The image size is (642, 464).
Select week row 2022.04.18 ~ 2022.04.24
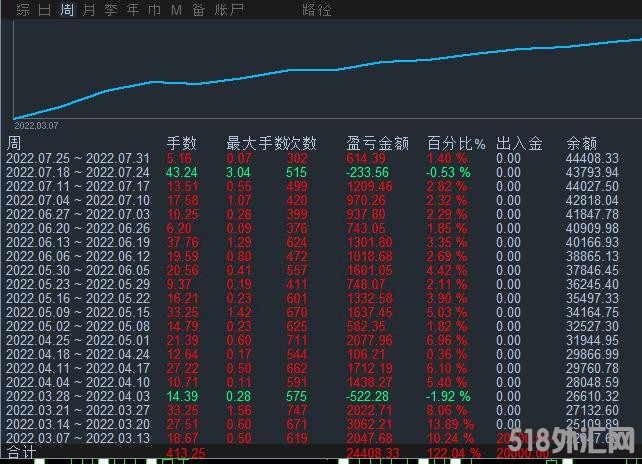pos(312,354)
